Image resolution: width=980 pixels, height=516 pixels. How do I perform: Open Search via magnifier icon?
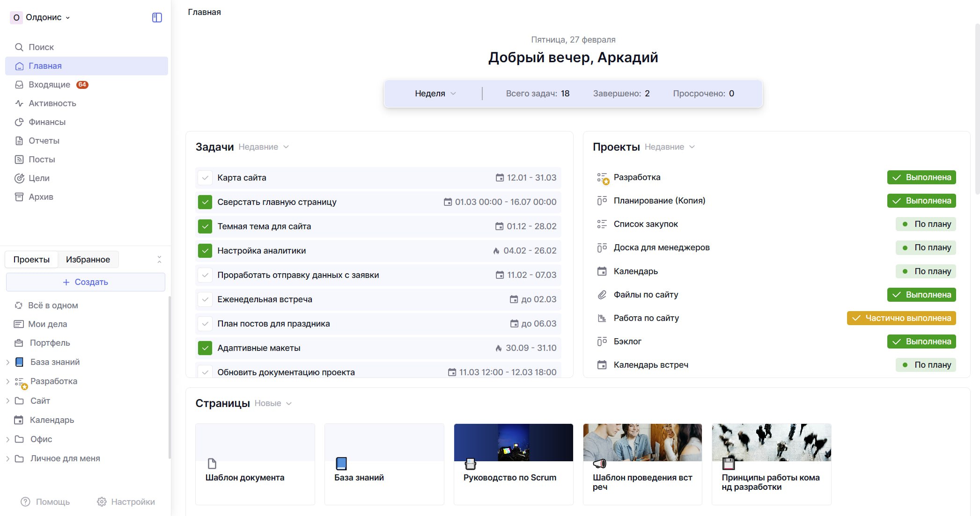(19, 47)
